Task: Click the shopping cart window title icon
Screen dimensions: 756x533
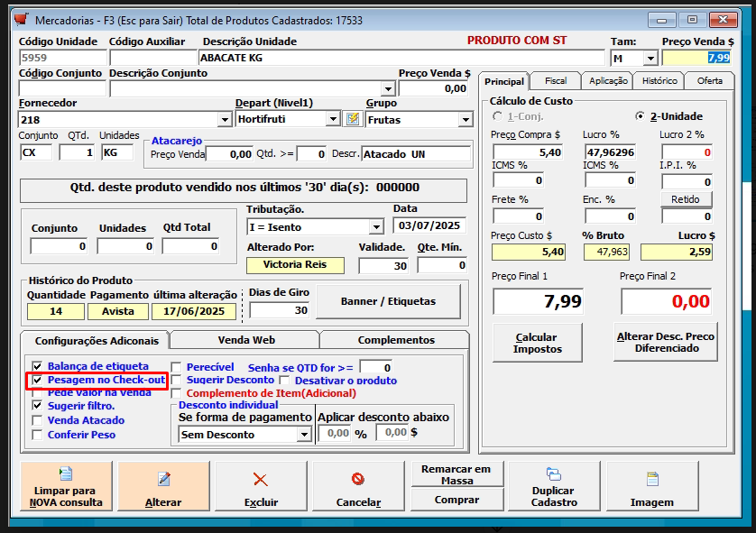Action: point(22,18)
